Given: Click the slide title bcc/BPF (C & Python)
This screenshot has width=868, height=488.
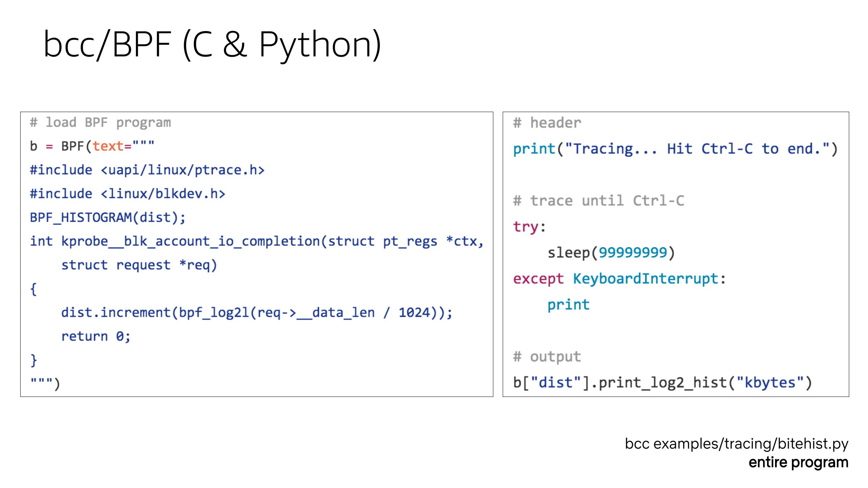Looking at the screenshot, I should click(212, 45).
